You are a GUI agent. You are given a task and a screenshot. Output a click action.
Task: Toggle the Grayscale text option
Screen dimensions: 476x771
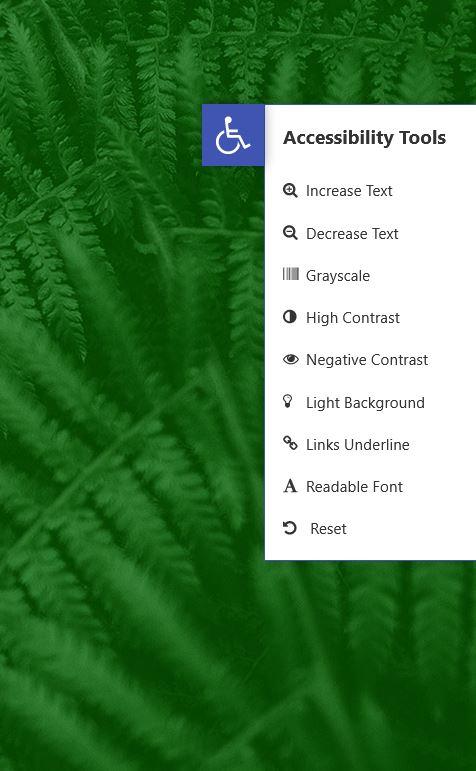[x=338, y=276]
